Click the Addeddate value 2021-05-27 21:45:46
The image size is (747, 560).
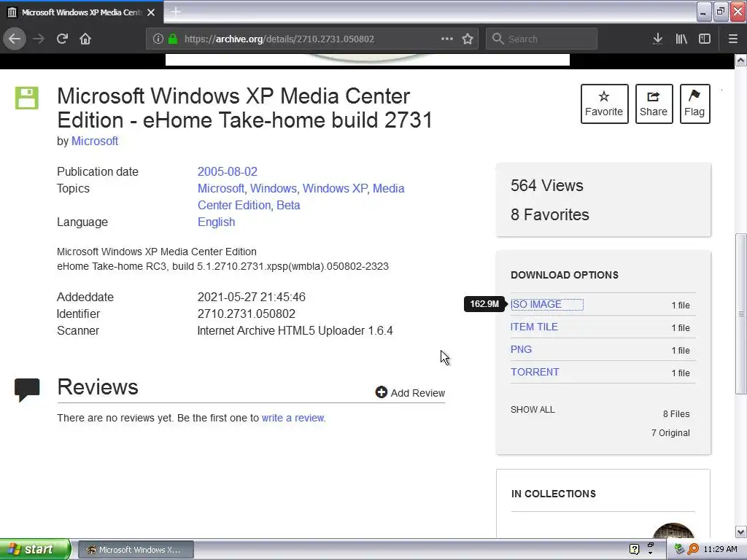tap(252, 297)
